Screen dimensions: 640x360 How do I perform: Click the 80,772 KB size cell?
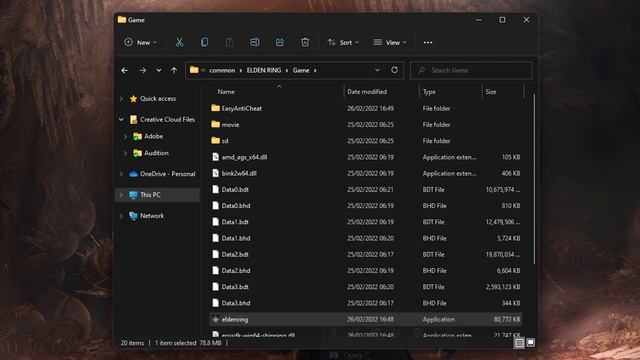pos(507,319)
